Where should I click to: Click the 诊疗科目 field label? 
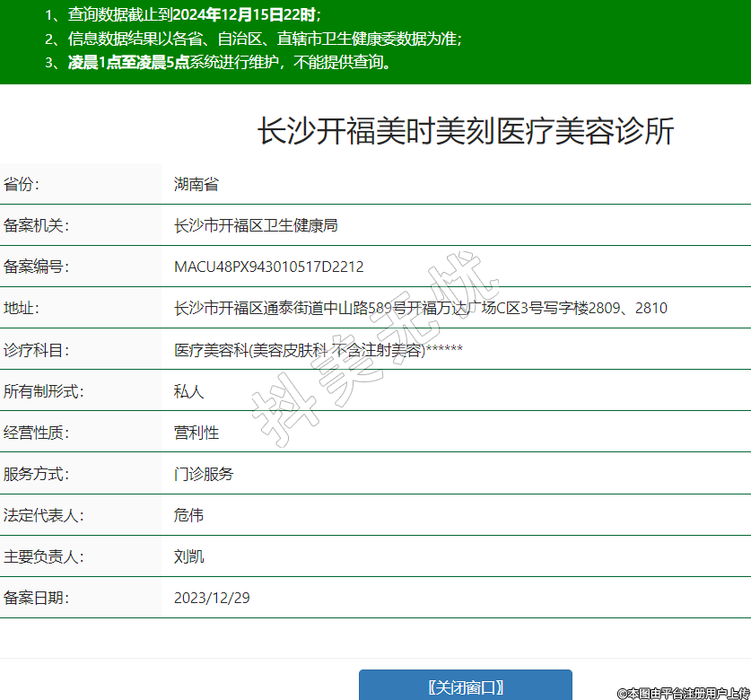tap(36, 350)
